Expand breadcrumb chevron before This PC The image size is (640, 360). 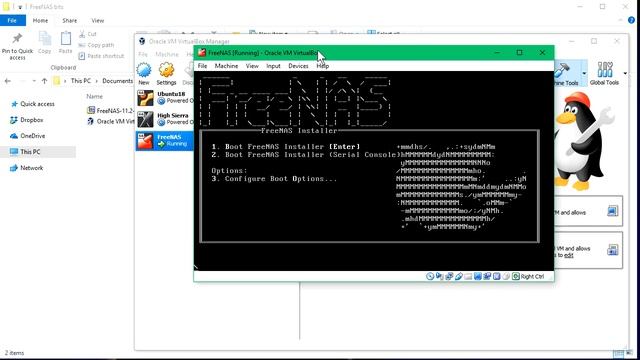tap(65, 81)
